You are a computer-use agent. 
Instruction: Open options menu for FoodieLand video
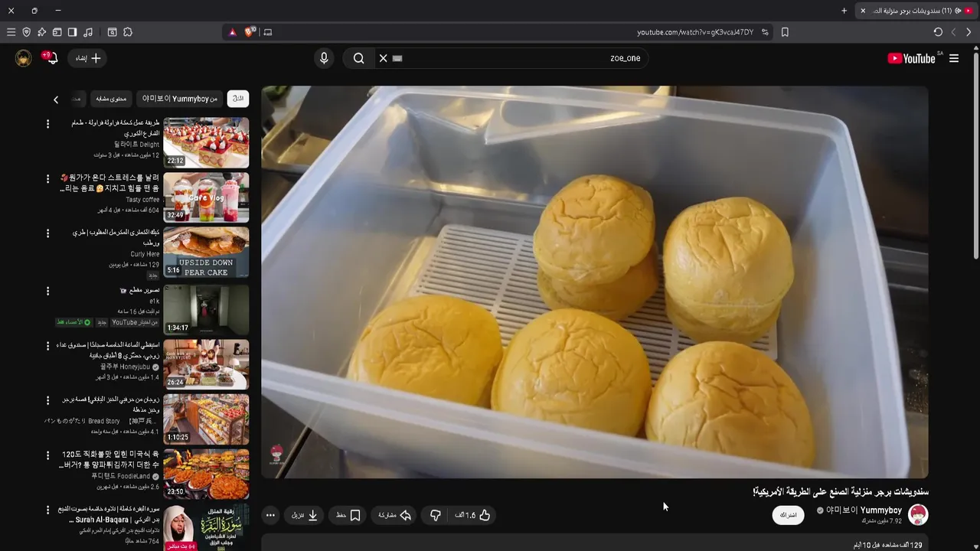(47, 455)
